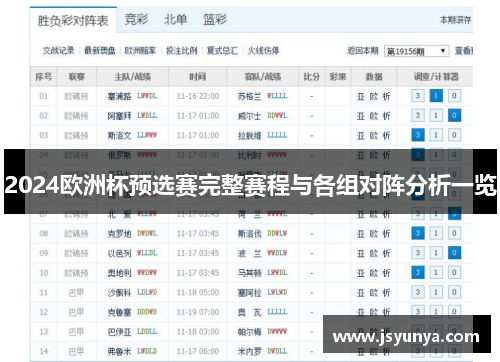Toggle the 3 option in row 09
The width and height of the screenshot is (500, 362).
coord(418,253)
